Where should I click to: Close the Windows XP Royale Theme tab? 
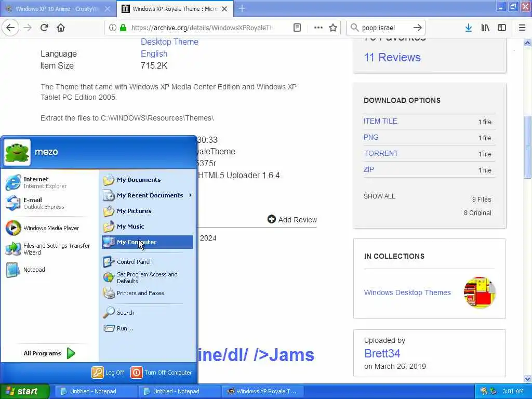coord(224,9)
